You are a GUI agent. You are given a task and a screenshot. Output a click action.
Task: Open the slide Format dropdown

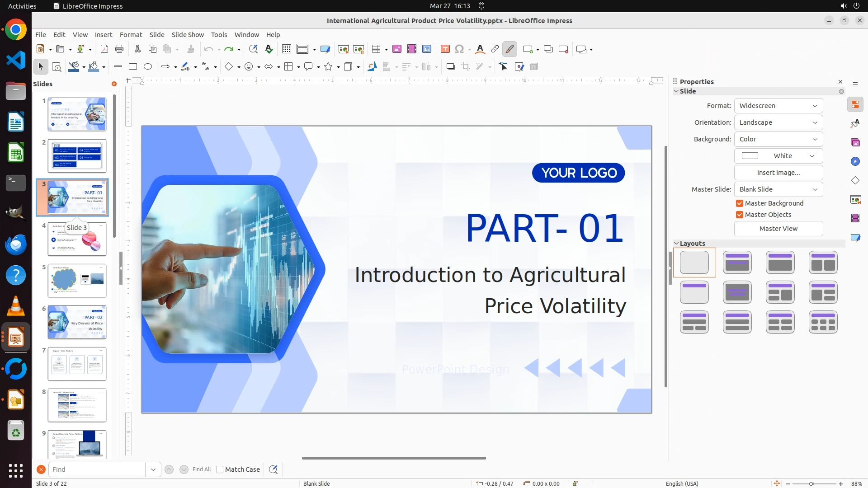778,106
